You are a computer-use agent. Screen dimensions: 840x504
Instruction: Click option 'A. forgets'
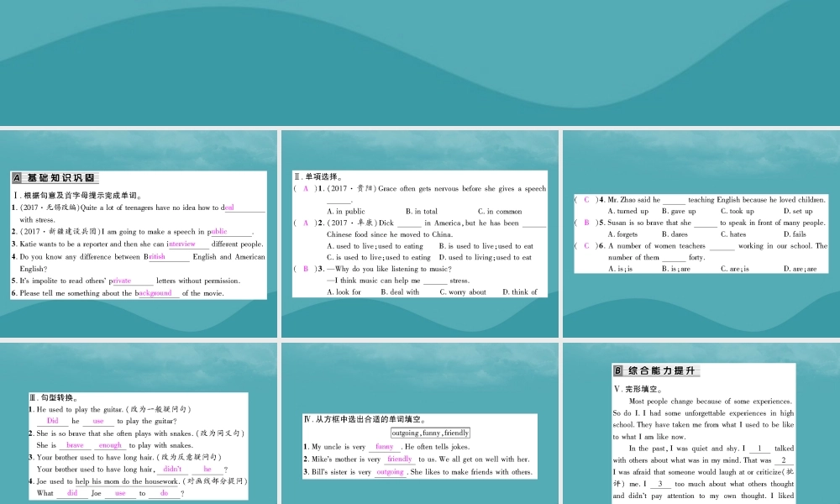pyautogui.click(x=623, y=234)
